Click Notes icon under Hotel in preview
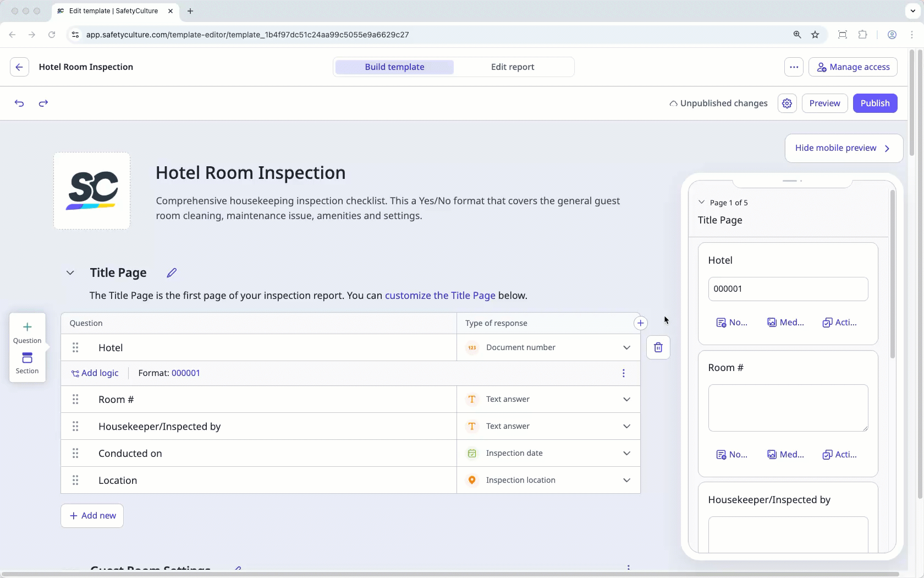This screenshot has width=924, height=578. click(732, 323)
